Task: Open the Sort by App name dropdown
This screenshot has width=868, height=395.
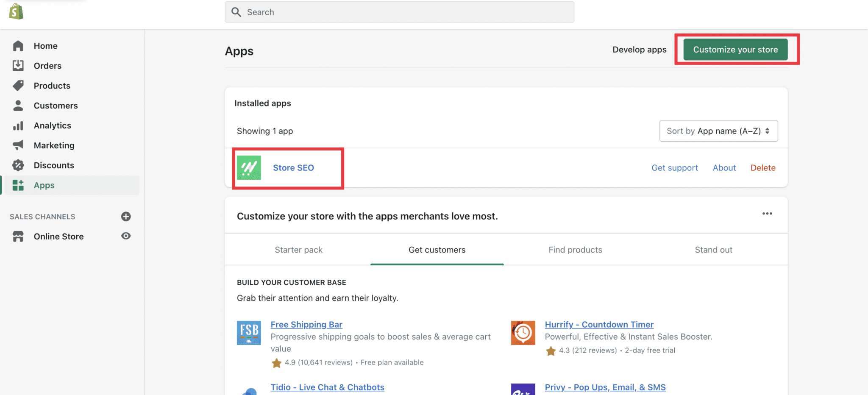Action: (718, 131)
